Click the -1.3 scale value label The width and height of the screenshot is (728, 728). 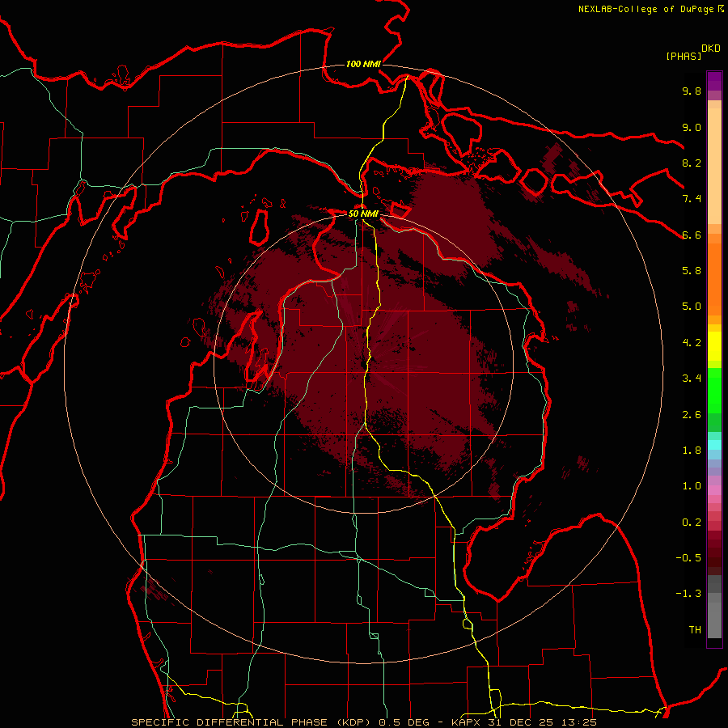(688, 594)
